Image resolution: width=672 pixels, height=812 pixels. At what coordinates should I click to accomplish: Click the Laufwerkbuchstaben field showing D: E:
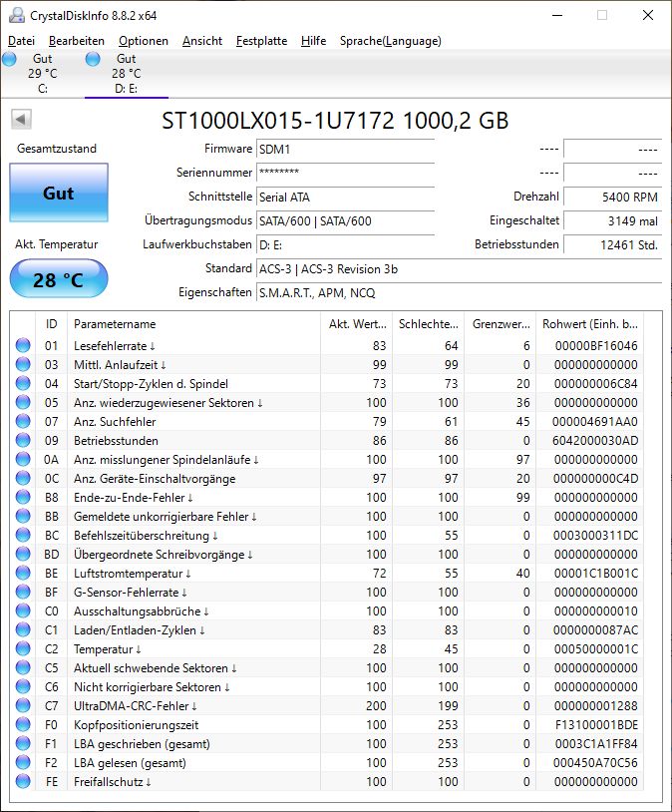345,245
